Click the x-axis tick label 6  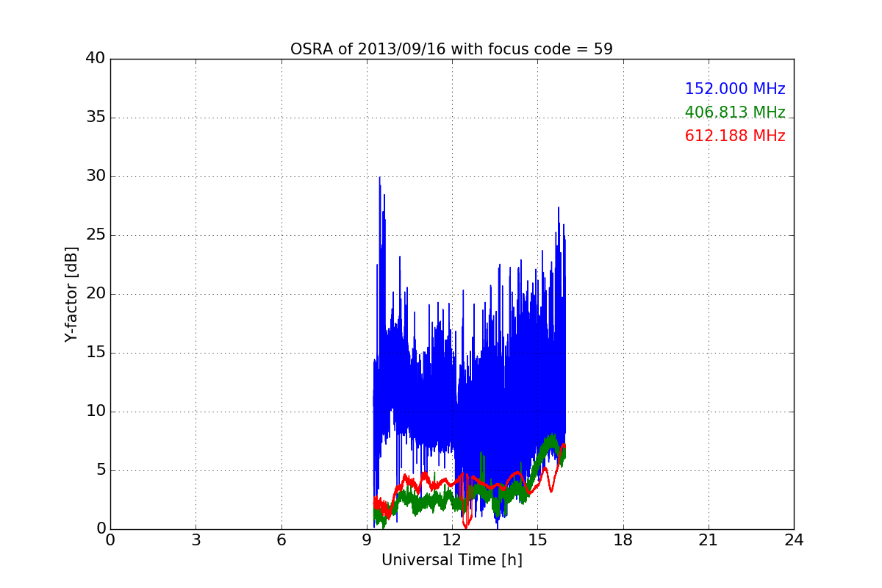(281, 540)
